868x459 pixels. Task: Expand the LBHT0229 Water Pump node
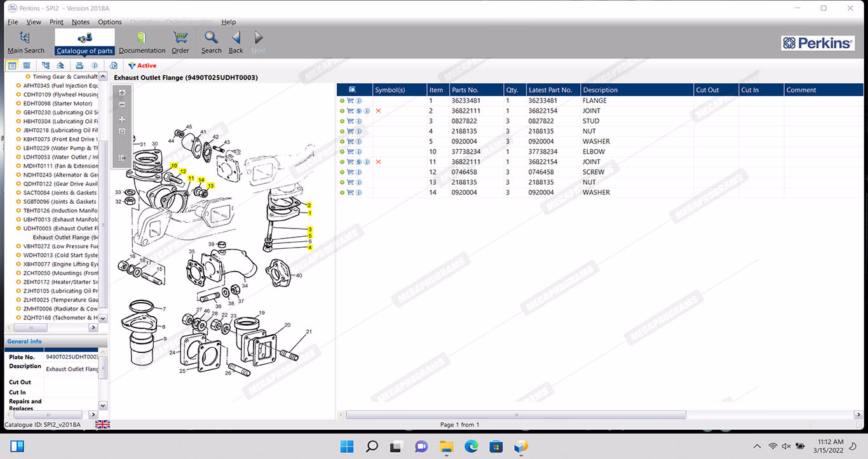[18, 148]
